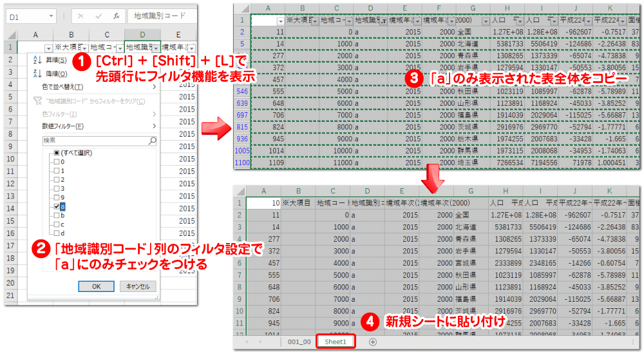
Task: Click the 全国 cell in the Sheet1 pasted sheet
Action: pos(471,215)
